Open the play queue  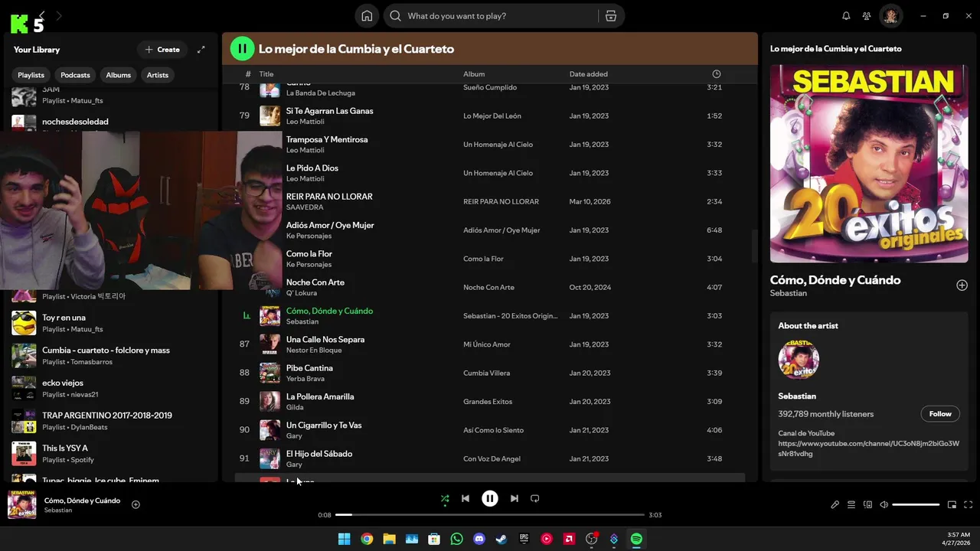click(851, 505)
